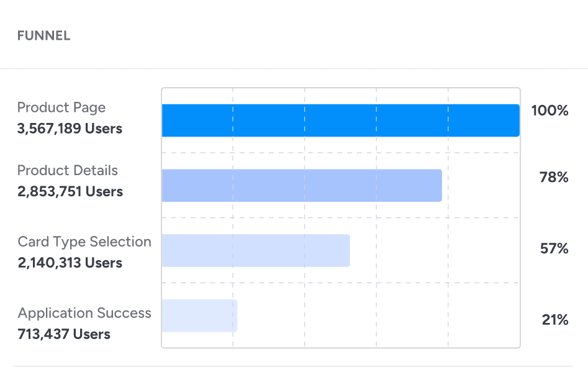Screen dimensions: 588x390
Task: Click the 21% conversion value
Action: point(554,320)
